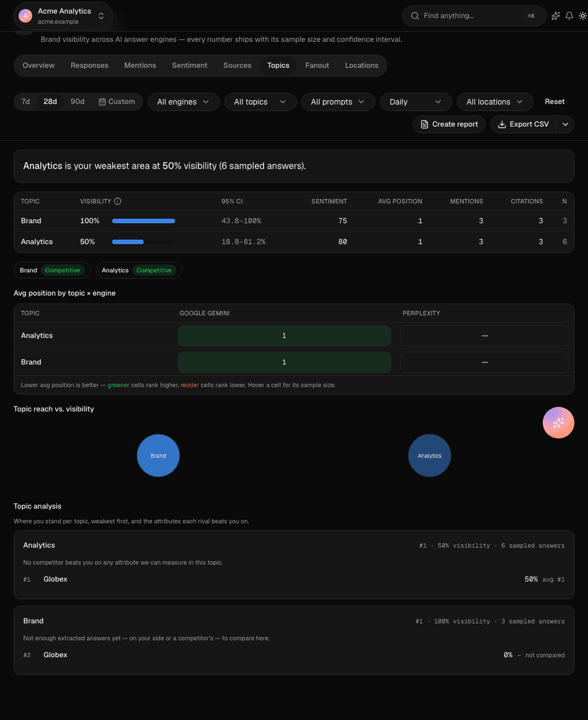Image resolution: width=588 pixels, height=720 pixels.
Task: Open the notifications bell
Action: [569, 16]
